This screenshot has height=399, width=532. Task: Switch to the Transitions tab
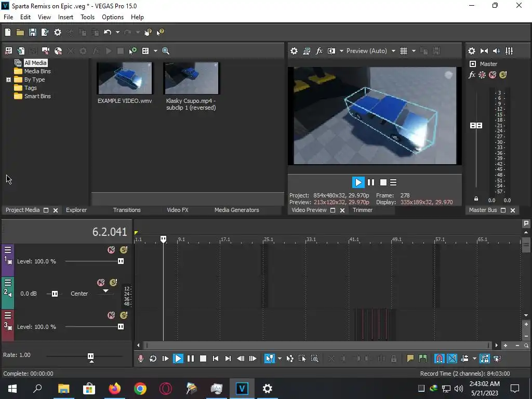[127, 210]
